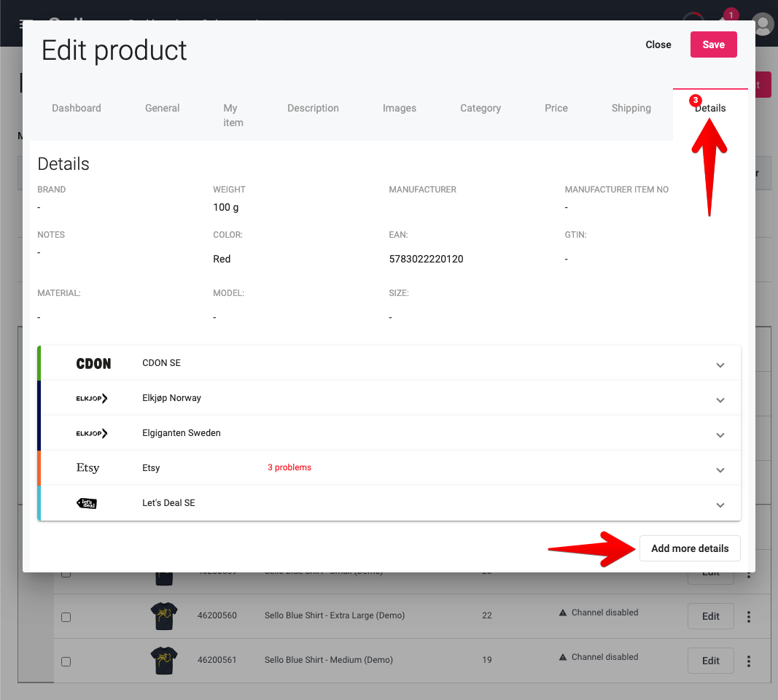Click the Elgiganten Sweden channel name
Viewport: 778px width, 700px height.
182,433
